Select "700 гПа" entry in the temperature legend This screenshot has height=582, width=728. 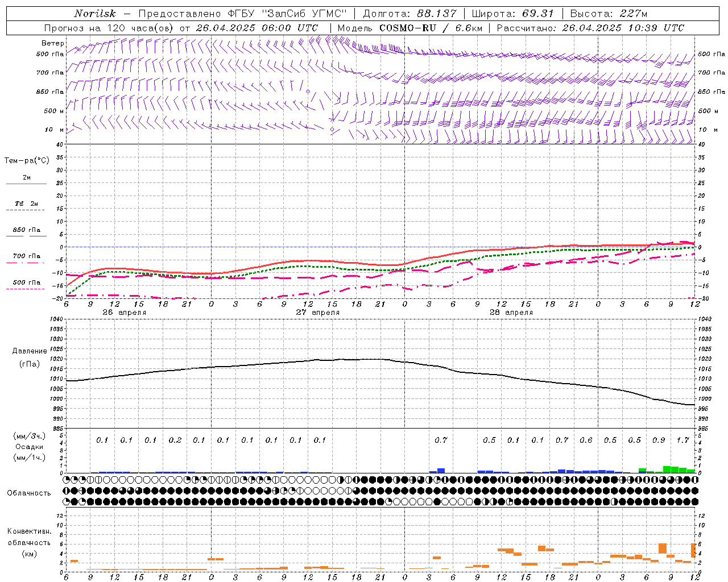(x=26, y=256)
